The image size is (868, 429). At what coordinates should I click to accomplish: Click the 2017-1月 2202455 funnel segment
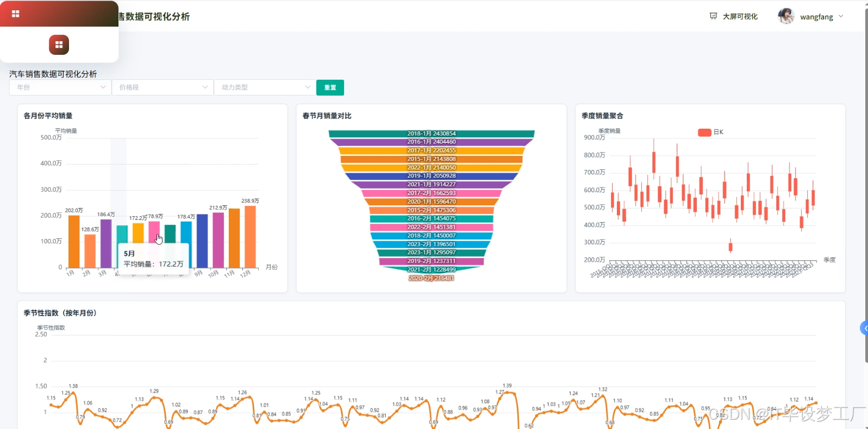coord(432,150)
